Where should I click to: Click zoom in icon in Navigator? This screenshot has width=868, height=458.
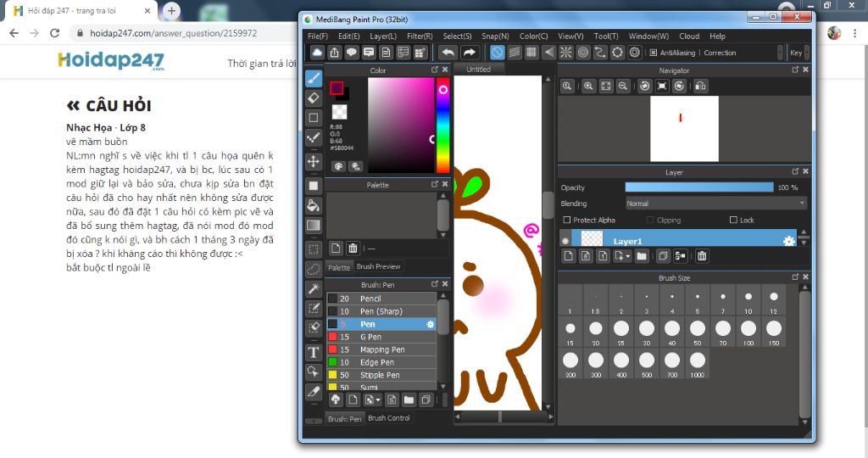[x=588, y=87]
